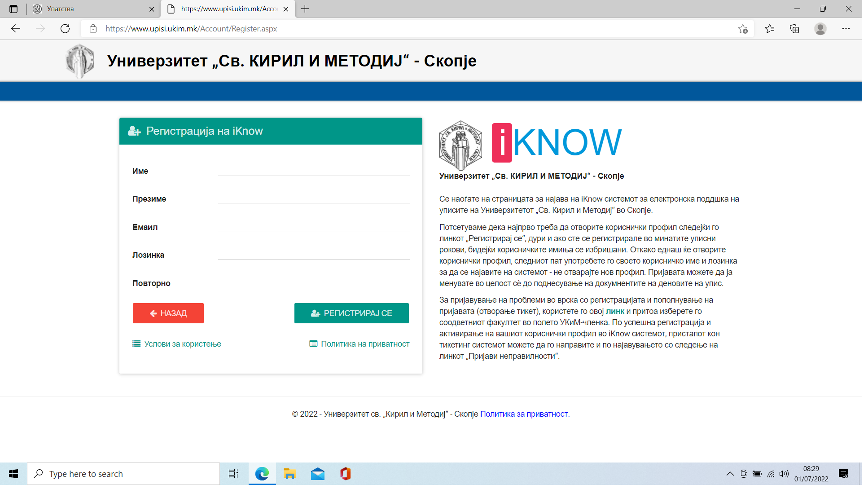Open File Explorer from taskbar
The width and height of the screenshot is (868, 489).
tap(289, 474)
